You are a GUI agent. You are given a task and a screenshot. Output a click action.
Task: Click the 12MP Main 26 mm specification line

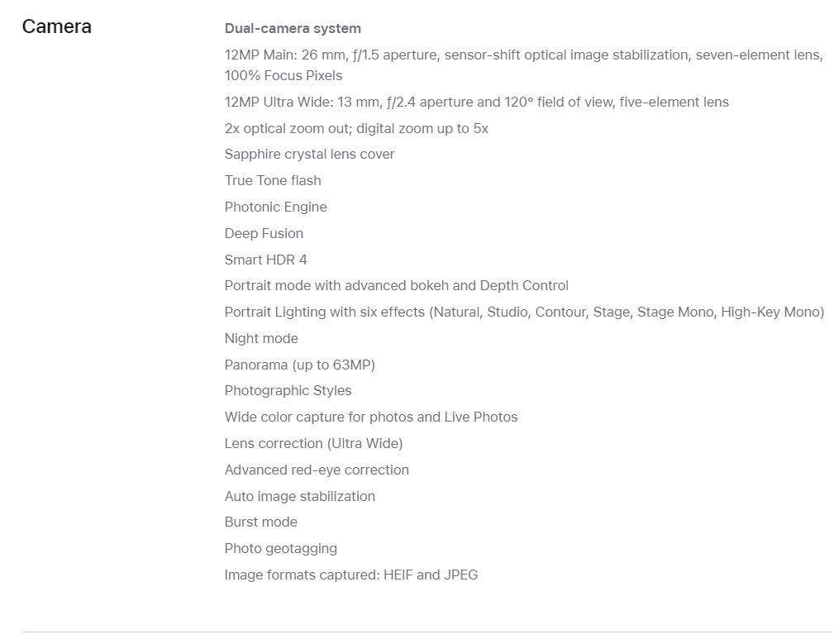[524, 55]
